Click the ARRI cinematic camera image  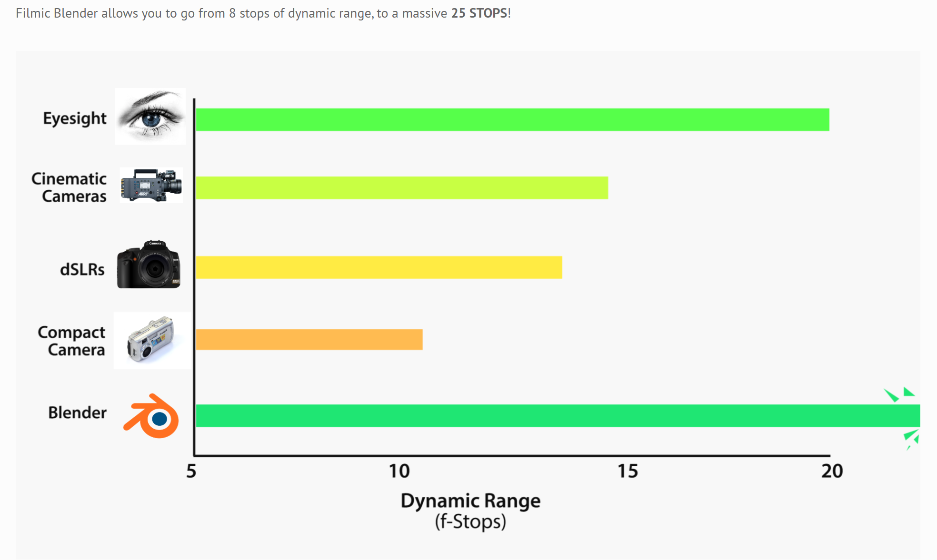coord(151,185)
